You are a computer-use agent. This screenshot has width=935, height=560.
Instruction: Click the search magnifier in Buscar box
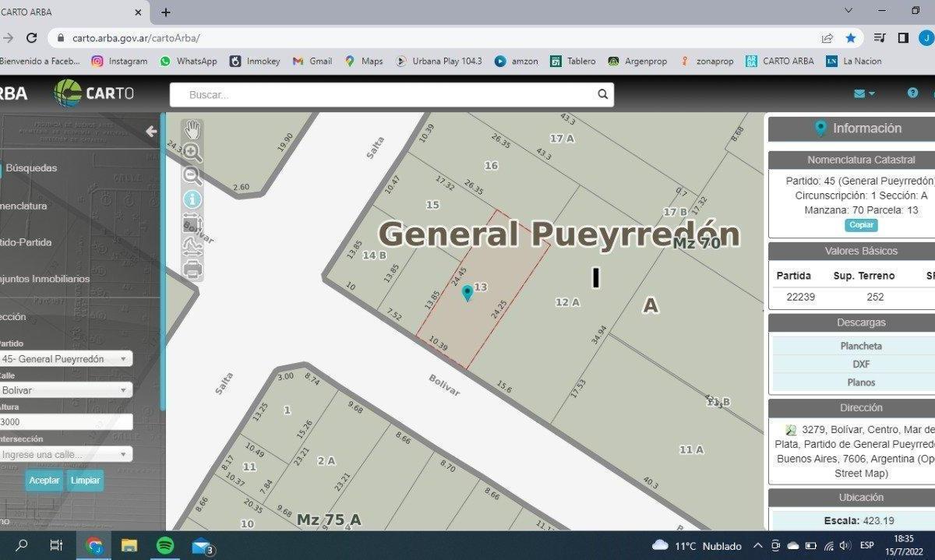click(602, 94)
